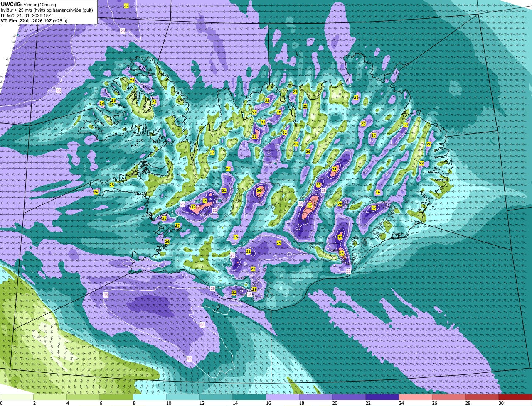This screenshot has width=532, height=406.
Task: Pick the 24–26 m/s salmon pink legend swatch
Action: point(416,397)
